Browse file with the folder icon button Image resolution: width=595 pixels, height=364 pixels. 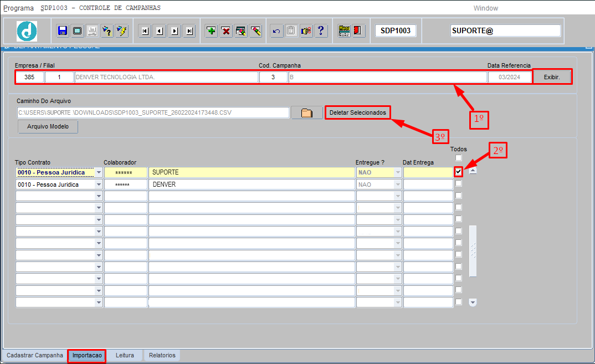pos(306,112)
